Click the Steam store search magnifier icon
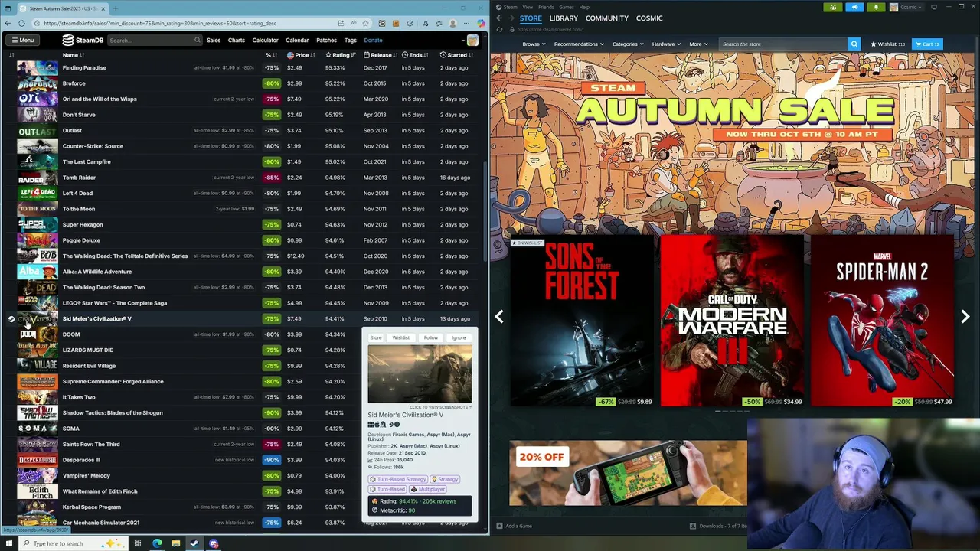The image size is (980, 551). pos(854,44)
